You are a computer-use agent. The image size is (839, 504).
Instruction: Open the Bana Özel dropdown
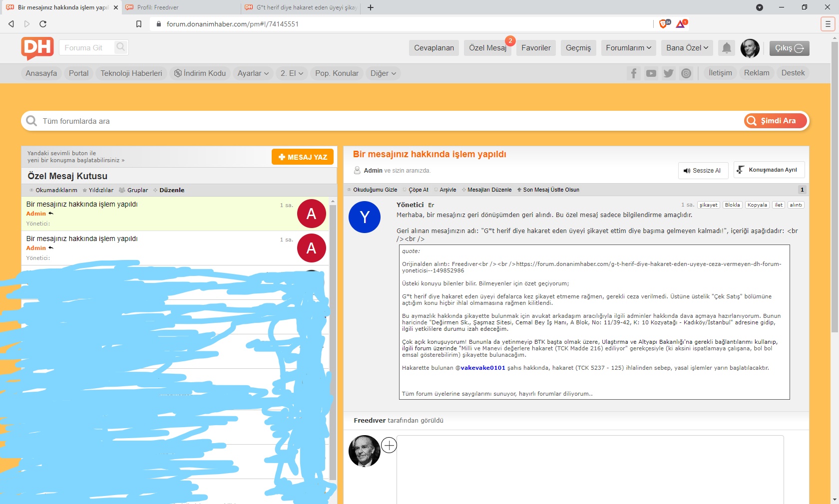click(687, 48)
